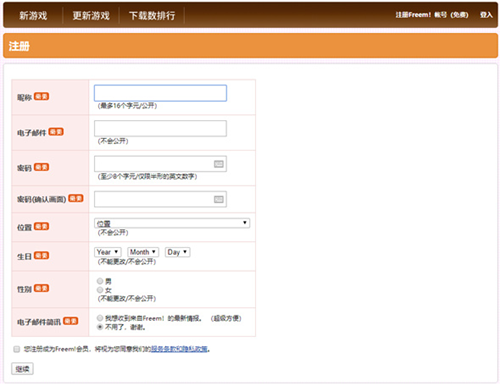Go to 更新游戏 in the navigation bar
This screenshot has width=500, height=386.
91,15
